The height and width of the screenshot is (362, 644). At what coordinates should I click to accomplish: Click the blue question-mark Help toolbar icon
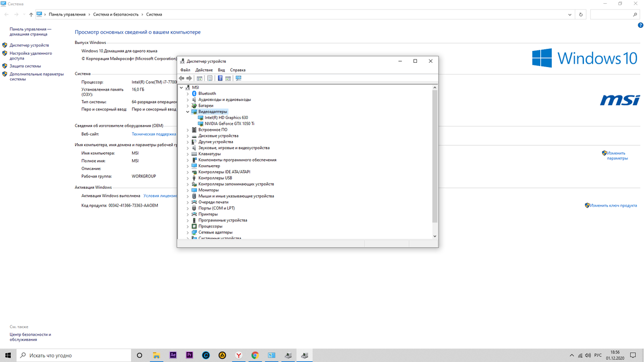pyautogui.click(x=220, y=78)
